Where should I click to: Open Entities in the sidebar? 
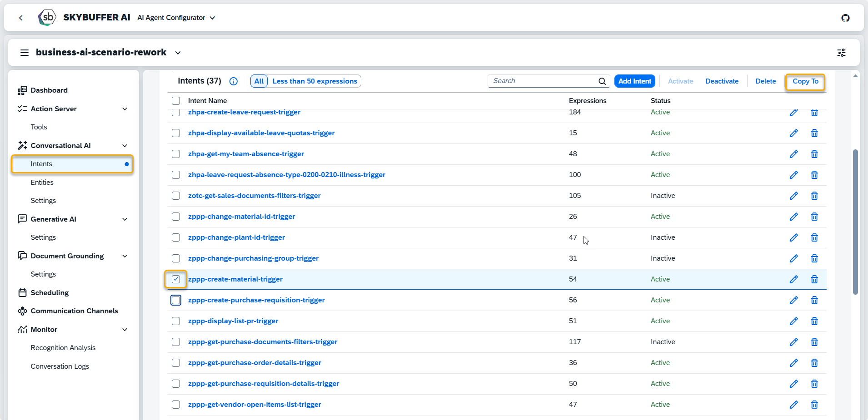[42, 183]
